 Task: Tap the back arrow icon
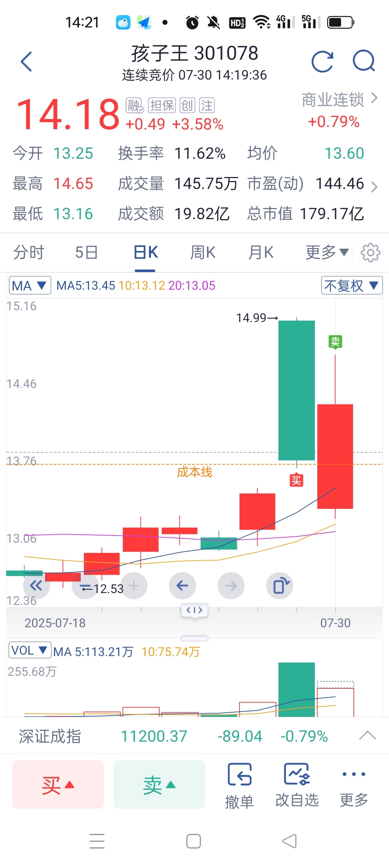[27, 62]
